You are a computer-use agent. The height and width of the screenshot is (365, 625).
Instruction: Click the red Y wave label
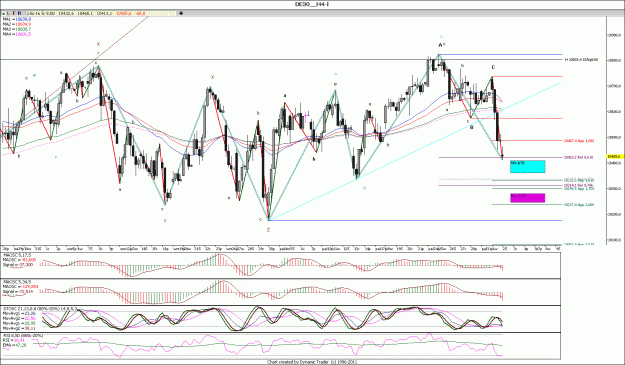coord(165,221)
